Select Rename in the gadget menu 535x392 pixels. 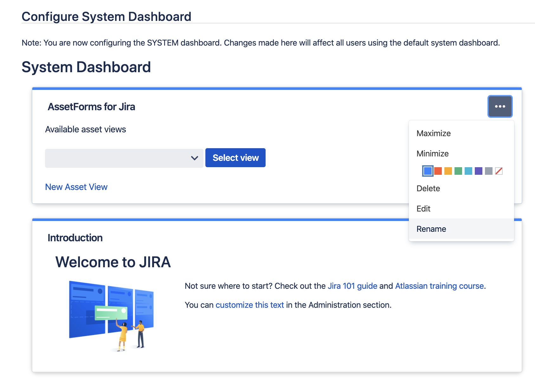[x=461, y=229]
